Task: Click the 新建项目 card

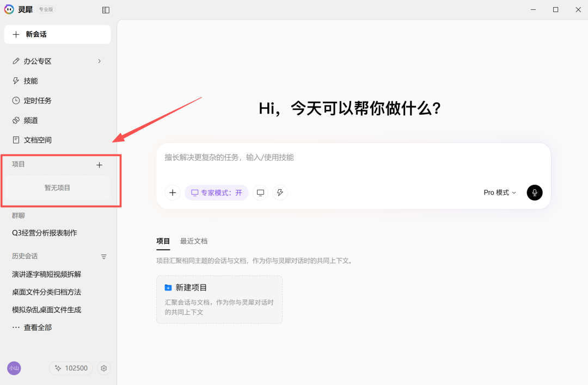Action: [x=219, y=300]
